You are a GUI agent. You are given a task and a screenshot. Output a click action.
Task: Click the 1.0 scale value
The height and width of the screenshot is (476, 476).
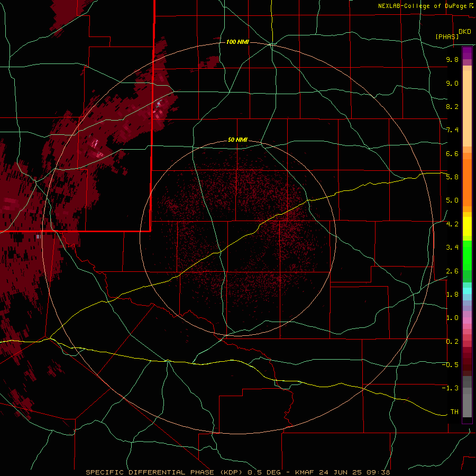point(452,318)
